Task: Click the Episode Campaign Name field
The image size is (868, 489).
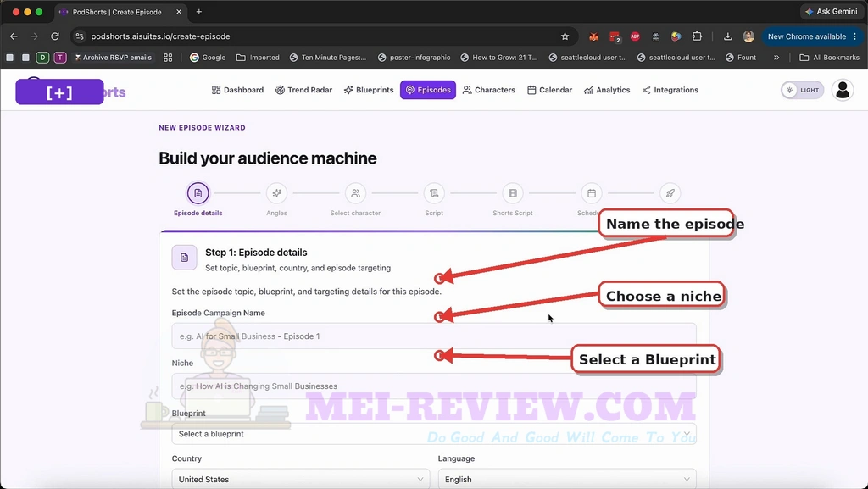Action: [434, 336]
